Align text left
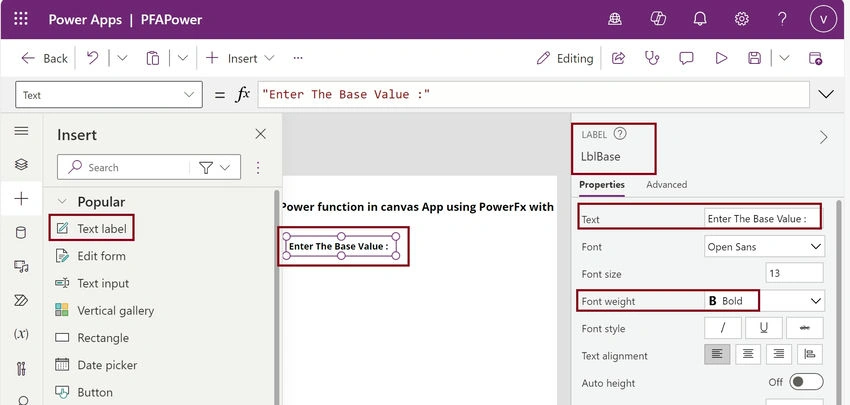850x405 pixels. pos(717,354)
